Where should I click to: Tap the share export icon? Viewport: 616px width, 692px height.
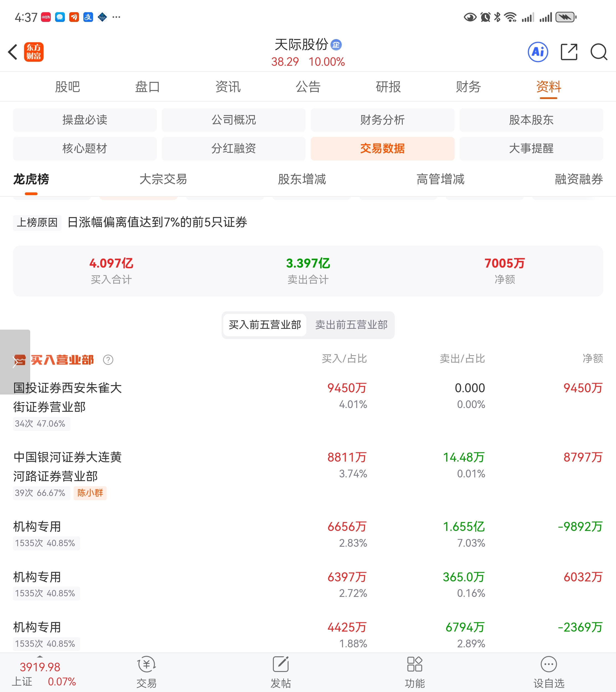pos(569,52)
